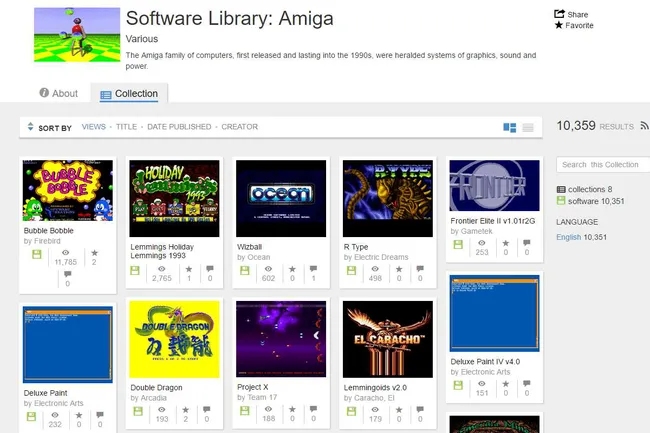Open the Double Dragon title link
This screenshot has height=433, width=650.
[x=156, y=387]
